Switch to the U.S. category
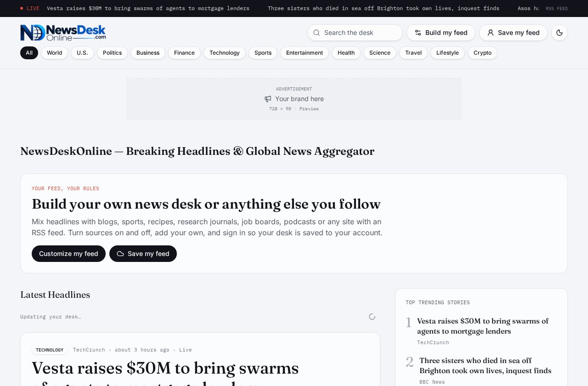588x386 pixels. click(x=82, y=53)
